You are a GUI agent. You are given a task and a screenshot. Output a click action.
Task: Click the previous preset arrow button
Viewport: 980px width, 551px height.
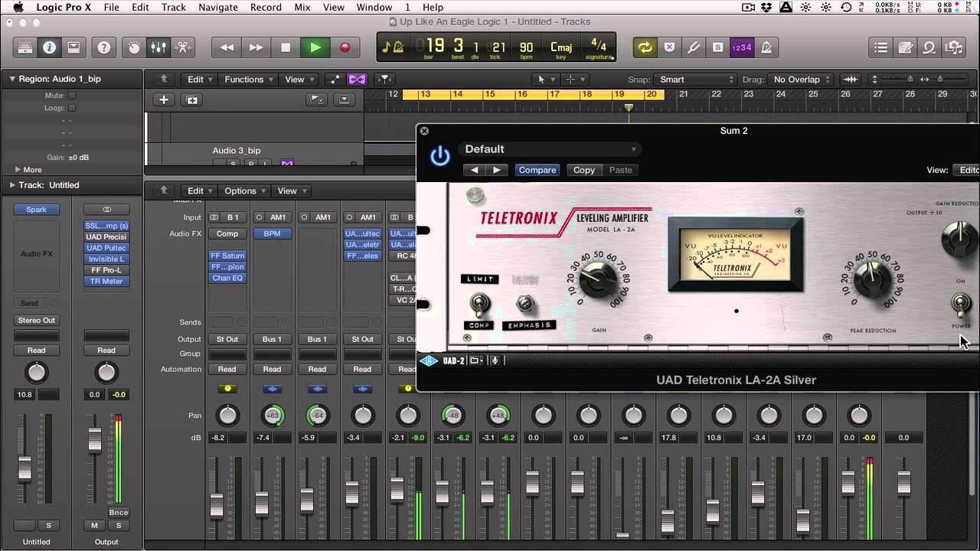click(475, 170)
